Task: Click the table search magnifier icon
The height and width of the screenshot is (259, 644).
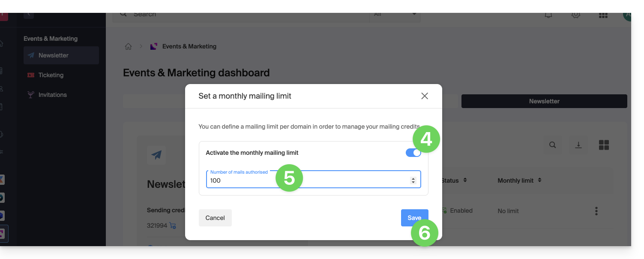Action: click(553, 145)
